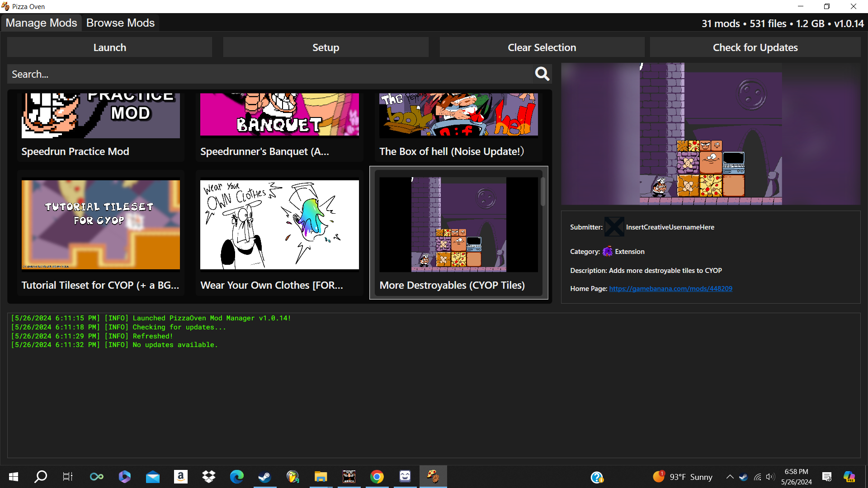Open Dropbox from the taskbar
The image size is (868, 488).
coord(208,477)
